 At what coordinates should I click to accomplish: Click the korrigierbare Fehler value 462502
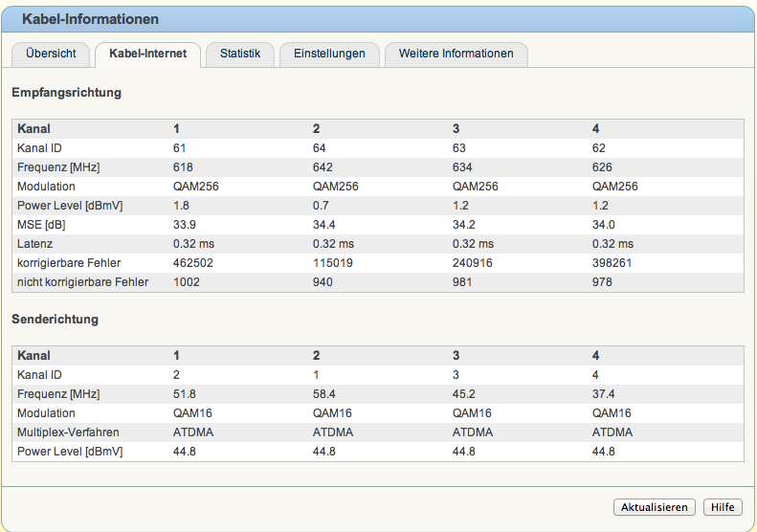193,263
